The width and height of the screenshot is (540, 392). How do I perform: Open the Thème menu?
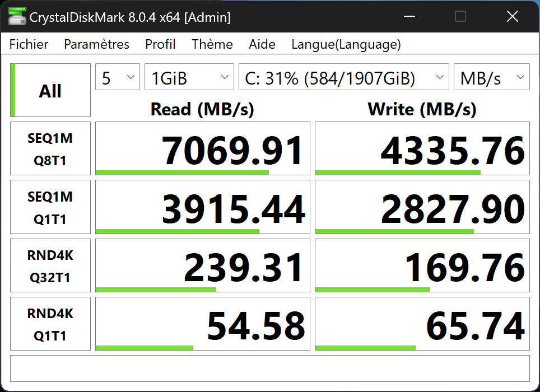point(212,44)
